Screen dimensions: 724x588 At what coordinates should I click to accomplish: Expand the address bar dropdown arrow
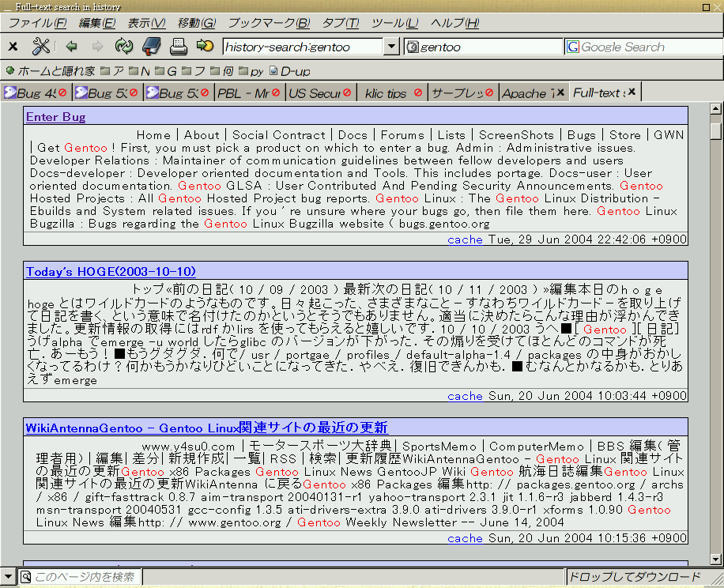point(391,46)
